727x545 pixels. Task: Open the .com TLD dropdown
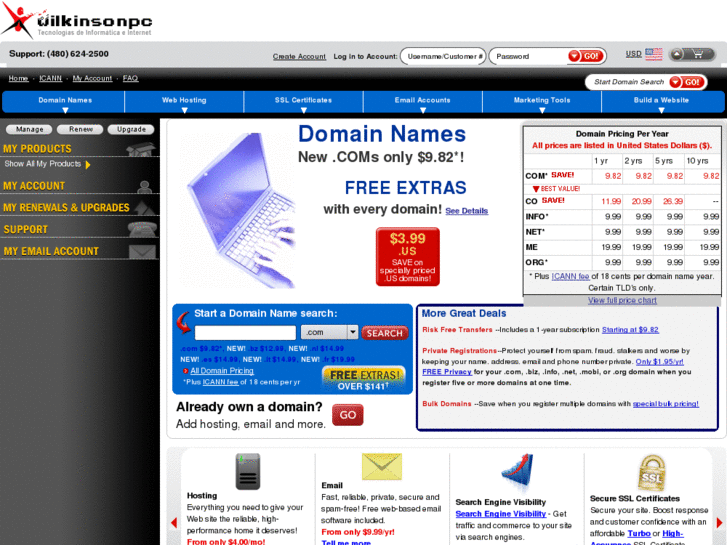(329, 332)
